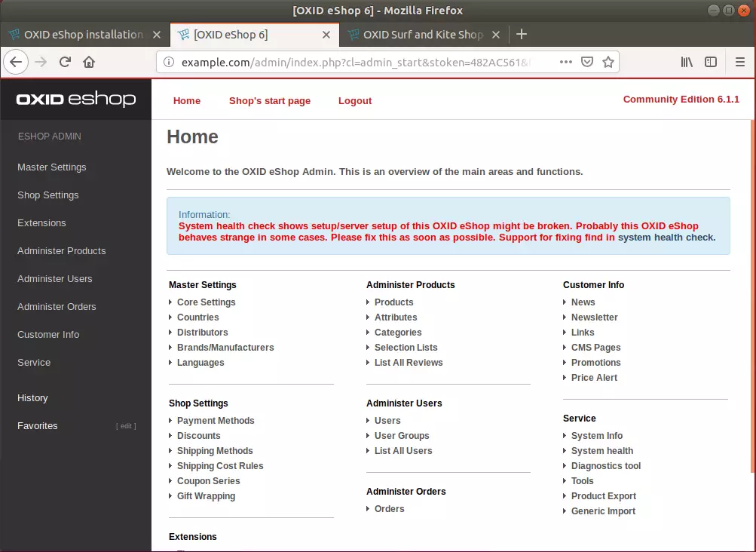This screenshot has width=756, height=552.
Task: Open Payment Methods link
Action: tap(216, 421)
